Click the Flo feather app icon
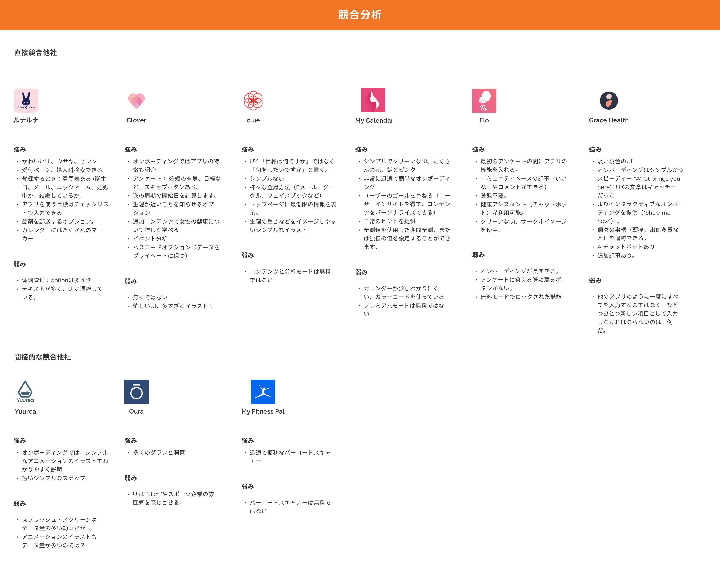The height and width of the screenshot is (588, 720). [484, 101]
